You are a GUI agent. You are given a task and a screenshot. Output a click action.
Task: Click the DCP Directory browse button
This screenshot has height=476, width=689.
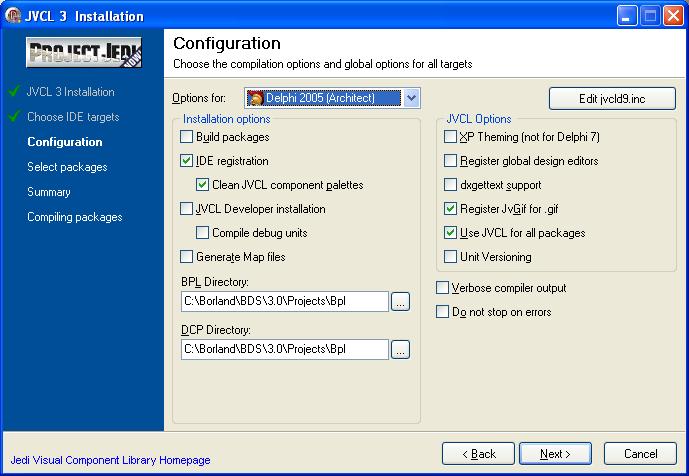coord(400,350)
